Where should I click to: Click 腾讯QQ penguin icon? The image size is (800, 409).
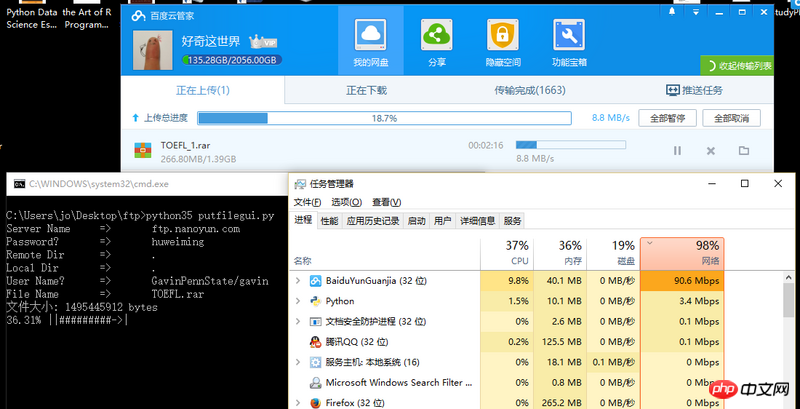(316, 342)
